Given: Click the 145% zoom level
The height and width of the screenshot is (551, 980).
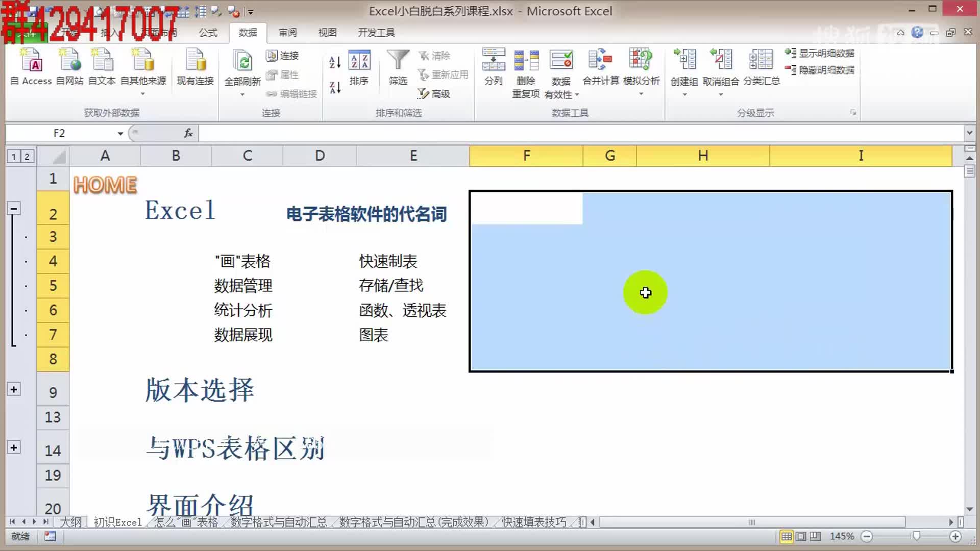Looking at the screenshot, I should tap(842, 536).
